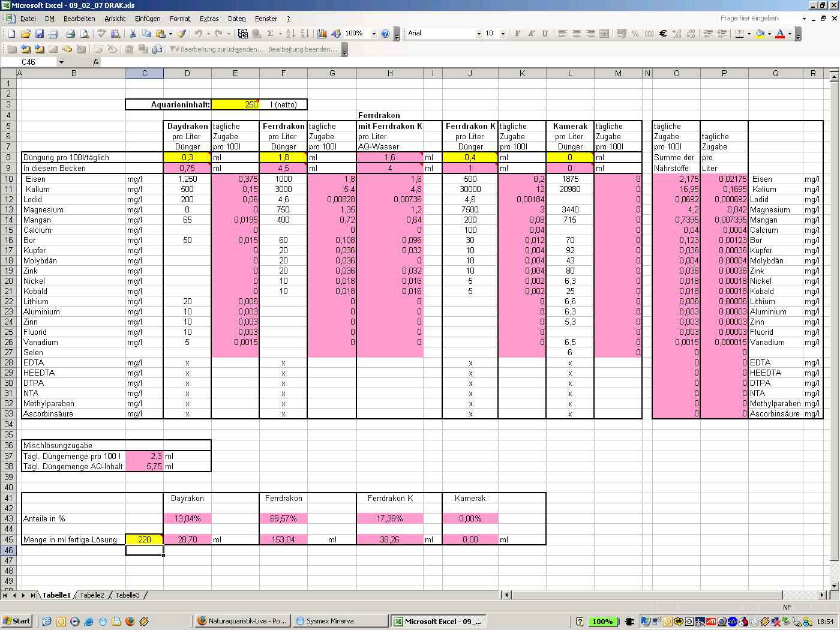Image resolution: width=840 pixels, height=630 pixels.
Task: Click the function fx icon
Action: click(96, 62)
